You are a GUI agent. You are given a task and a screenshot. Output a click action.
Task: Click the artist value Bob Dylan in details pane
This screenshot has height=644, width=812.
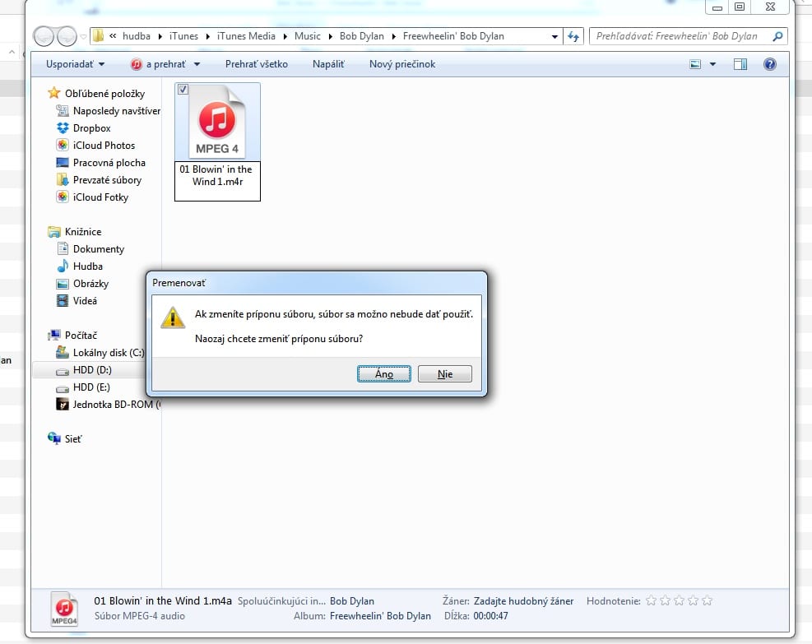351,601
